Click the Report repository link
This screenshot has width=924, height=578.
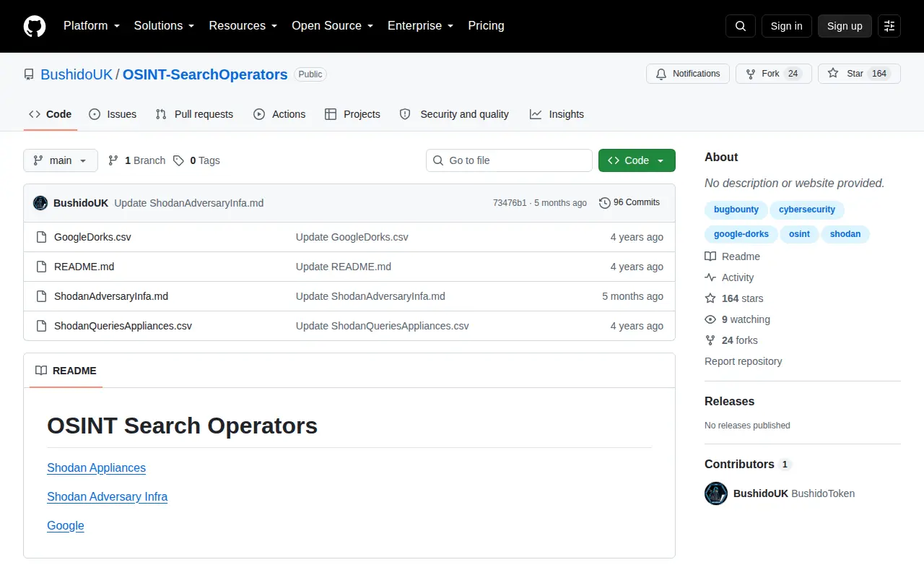[744, 361]
